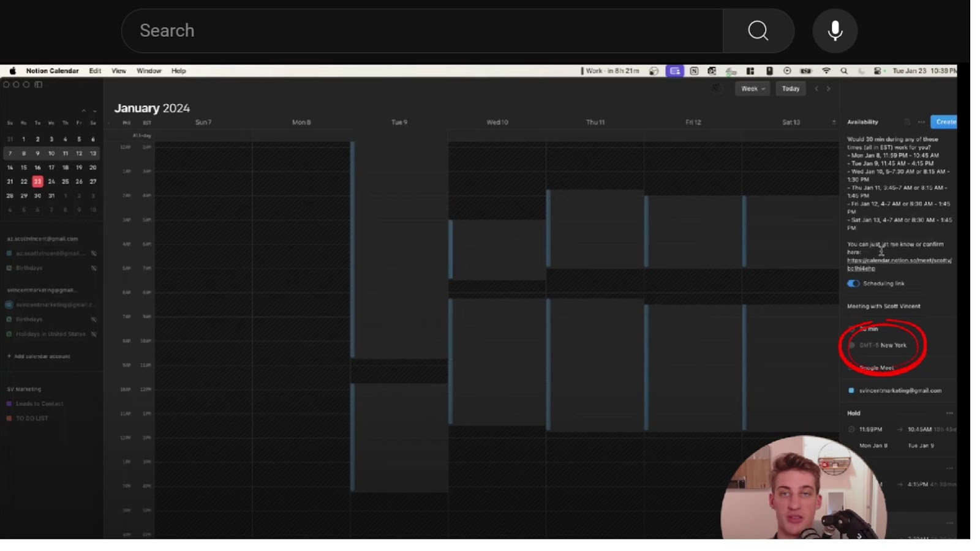The image size is (980, 551).
Task: Open Wi-Fi status menu
Action: pyautogui.click(x=826, y=71)
